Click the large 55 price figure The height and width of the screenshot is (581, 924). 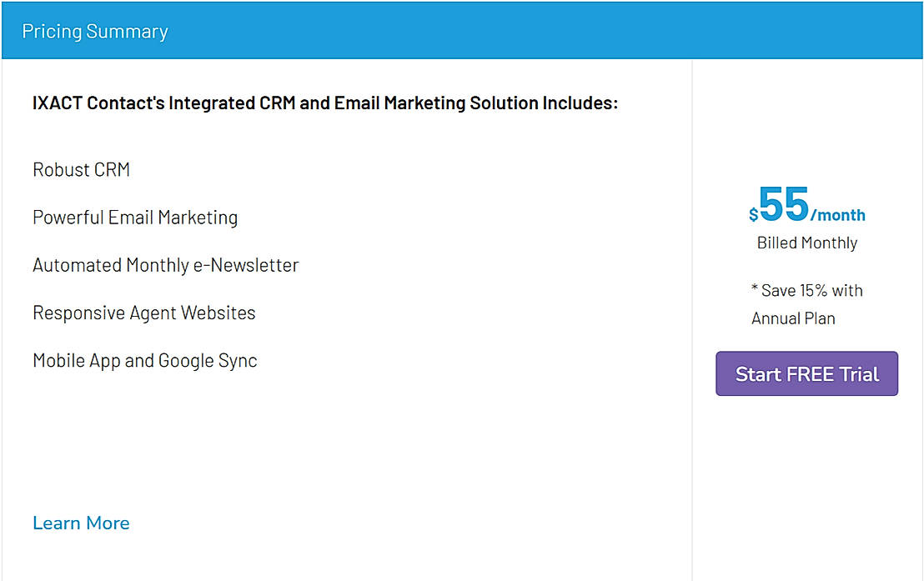[x=784, y=204]
